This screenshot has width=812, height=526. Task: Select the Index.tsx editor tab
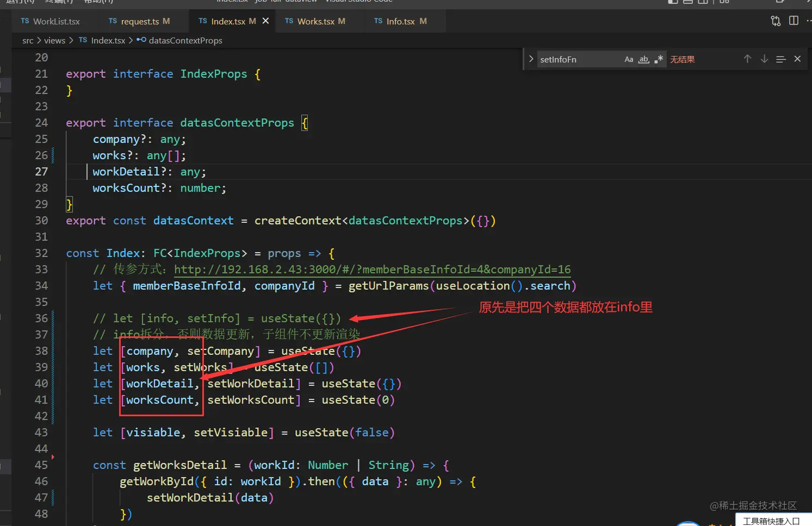coord(228,21)
